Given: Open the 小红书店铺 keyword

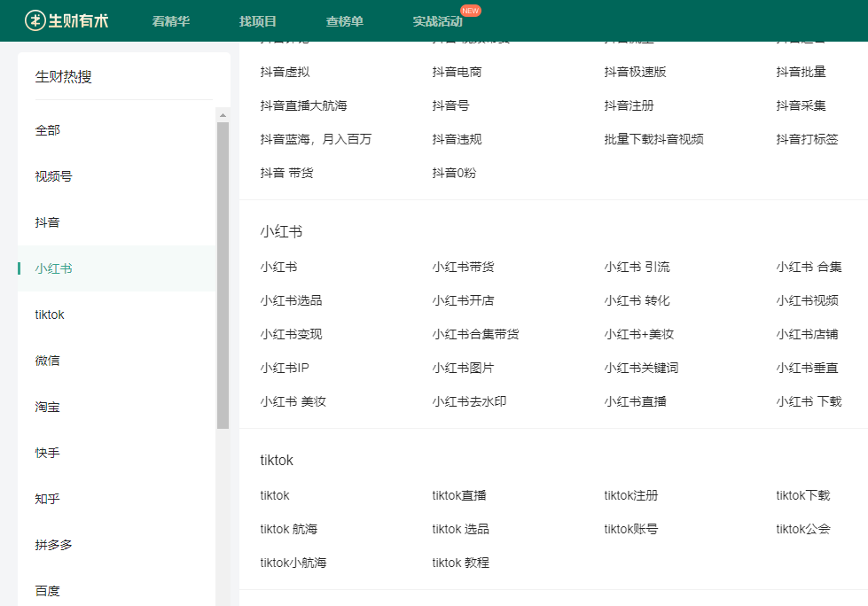Looking at the screenshot, I should pyautogui.click(x=807, y=335).
